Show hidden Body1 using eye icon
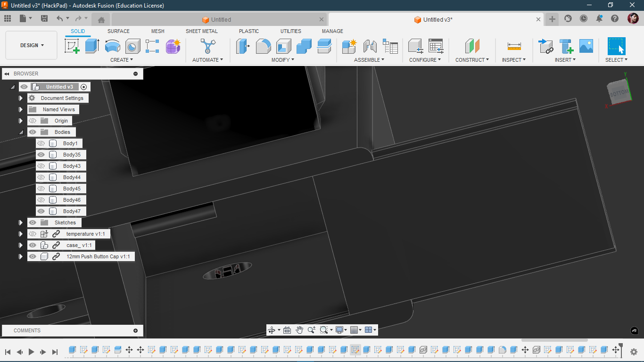Image resolution: width=644 pixels, height=362 pixels. [41, 143]
